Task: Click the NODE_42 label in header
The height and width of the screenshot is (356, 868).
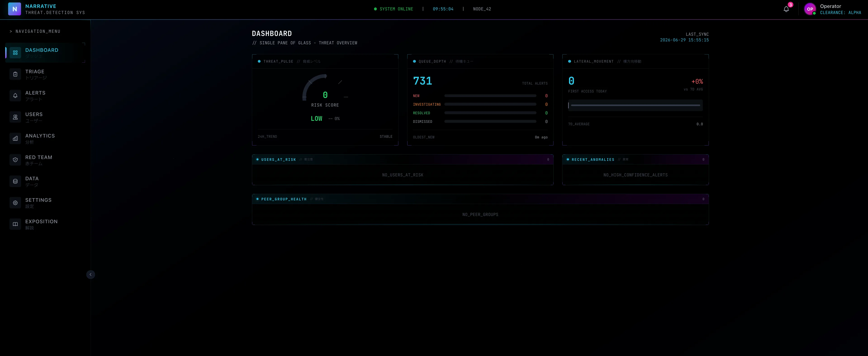Action: (x=482, y=9)
